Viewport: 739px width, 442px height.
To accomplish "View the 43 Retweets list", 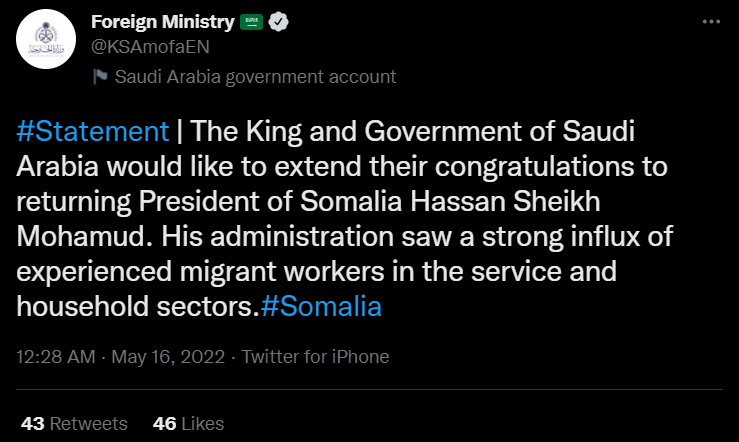I will [74, 424].
